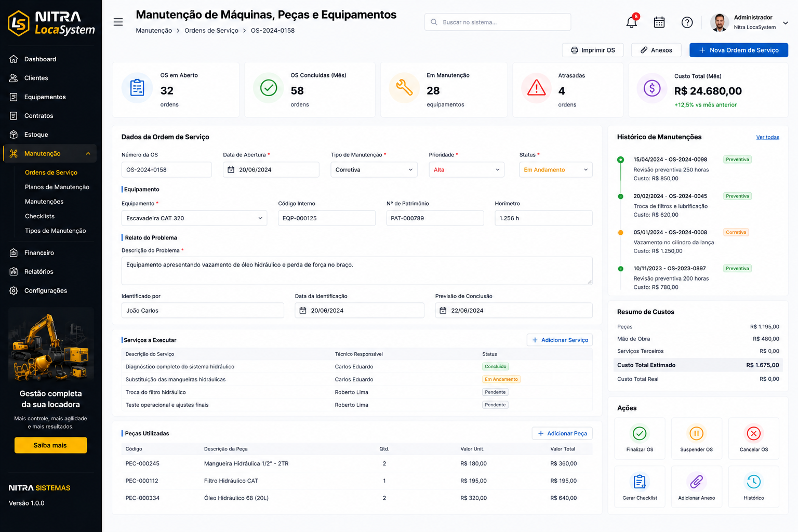Click Ordens de Serviço breadcrumb link

click(x=211, y=31)
